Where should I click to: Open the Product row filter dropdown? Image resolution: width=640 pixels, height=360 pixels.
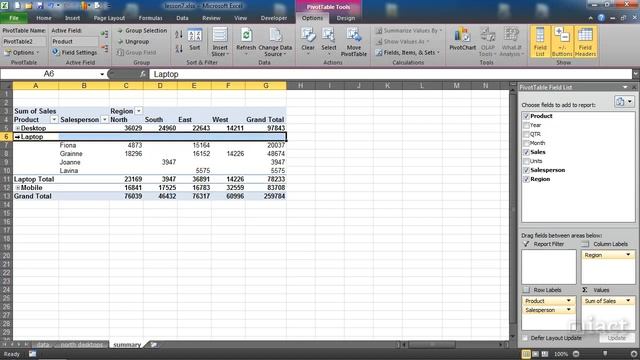54,120
